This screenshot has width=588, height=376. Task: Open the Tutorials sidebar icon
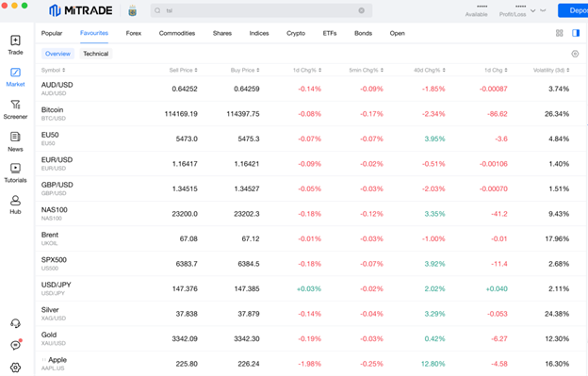(x=15, y=173)
